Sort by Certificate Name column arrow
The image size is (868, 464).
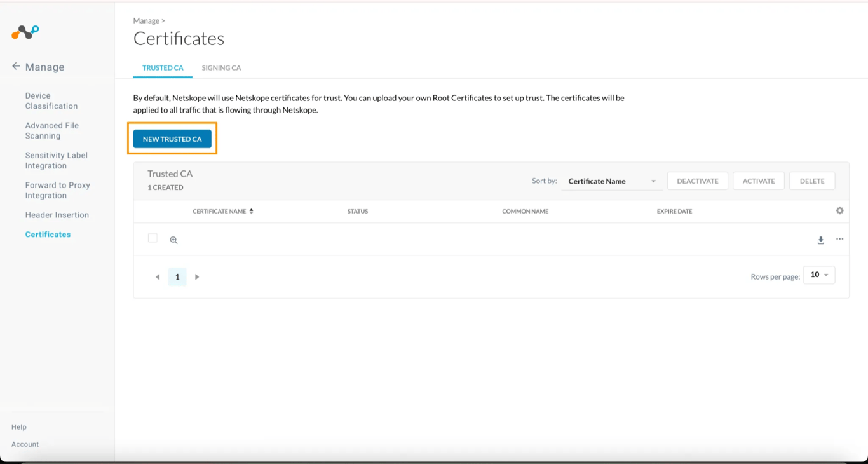[x=252, y=211]
